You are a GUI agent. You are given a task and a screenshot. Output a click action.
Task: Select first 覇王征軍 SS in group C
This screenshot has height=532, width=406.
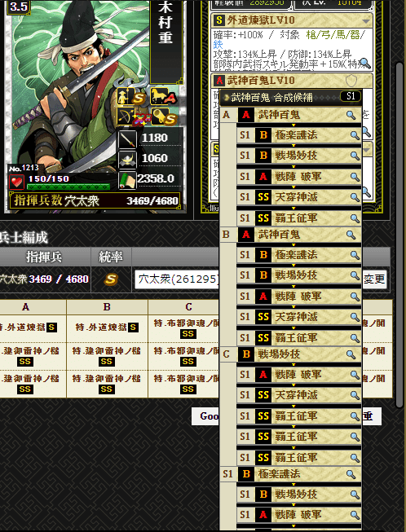(x=298, y=416)
